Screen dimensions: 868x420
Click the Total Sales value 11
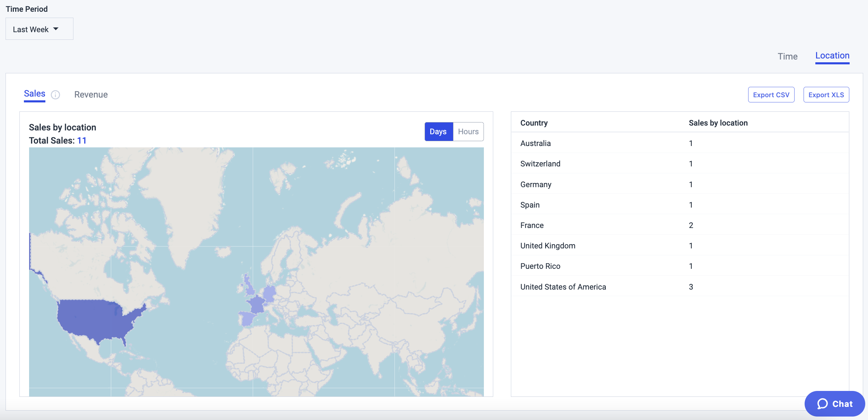pyautogui.click(x=82, y=140)
